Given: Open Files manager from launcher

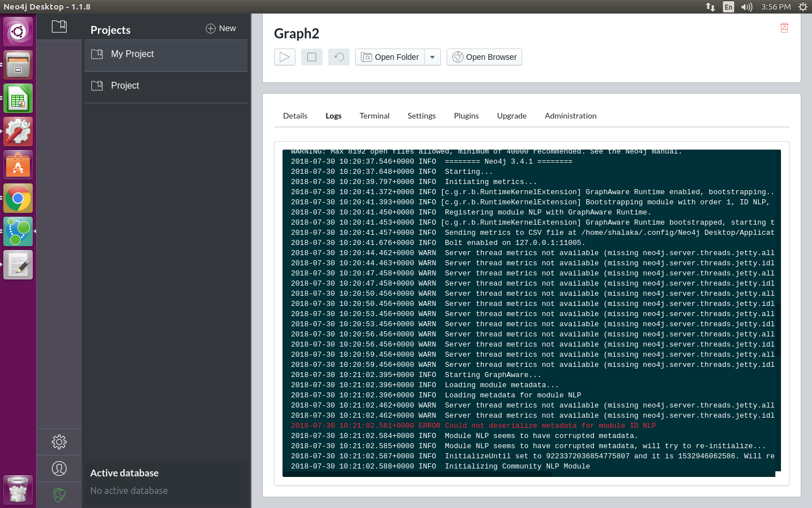Looking at the screenshot, I should [18, 65].
